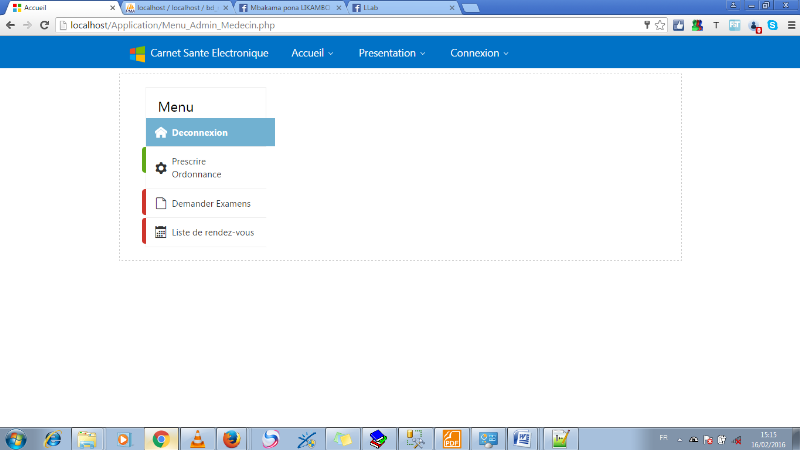Screen dimensions: 800x450
Task: Open the media player icon in the taskbar
Action: (123, 439)
